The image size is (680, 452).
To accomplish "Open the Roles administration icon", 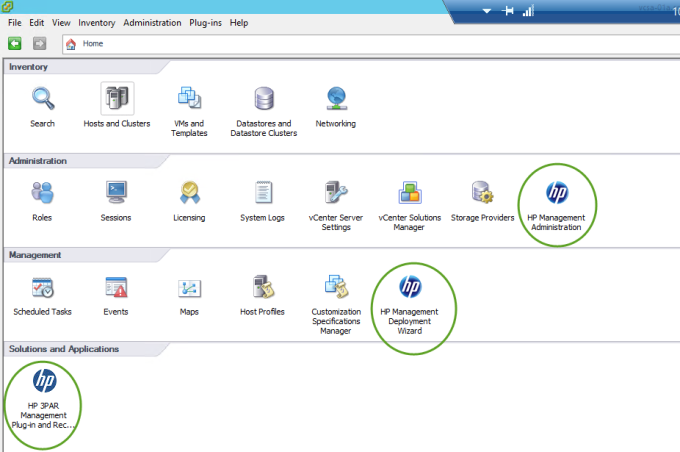I will click(42, 193).
